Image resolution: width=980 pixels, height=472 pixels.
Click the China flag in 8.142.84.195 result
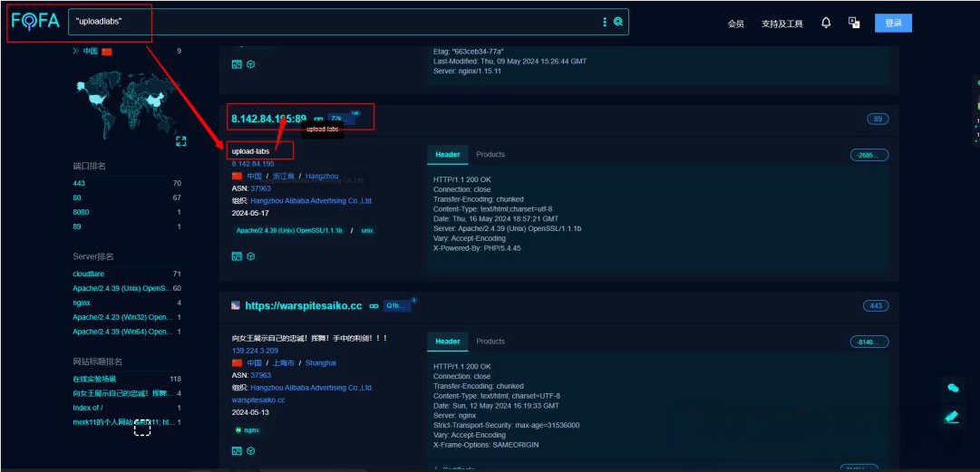(237, 176)
